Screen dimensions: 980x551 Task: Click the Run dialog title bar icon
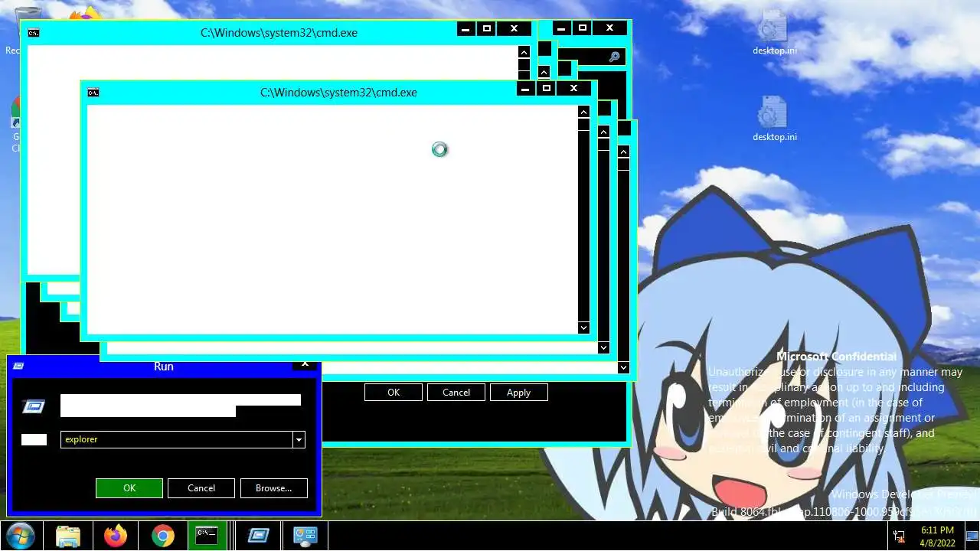click(x=18, y=367)
